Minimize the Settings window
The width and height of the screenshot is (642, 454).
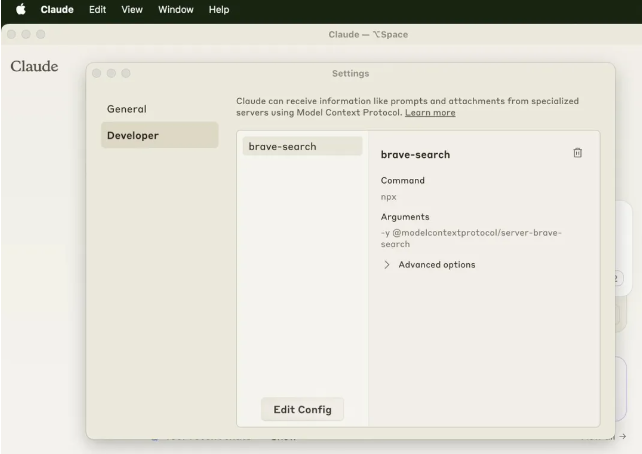[111, 73]
